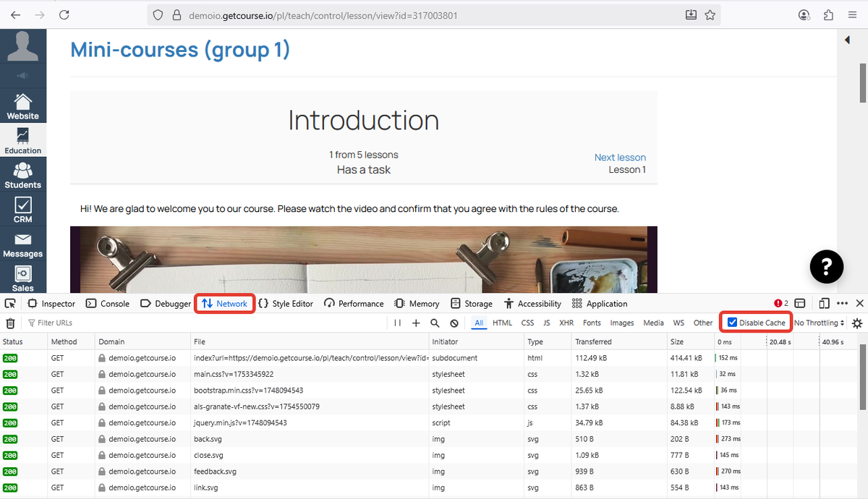This screenshot has width=868, height=499.
Task: Open network search magnifier icon
Action: tap(435, 323)
